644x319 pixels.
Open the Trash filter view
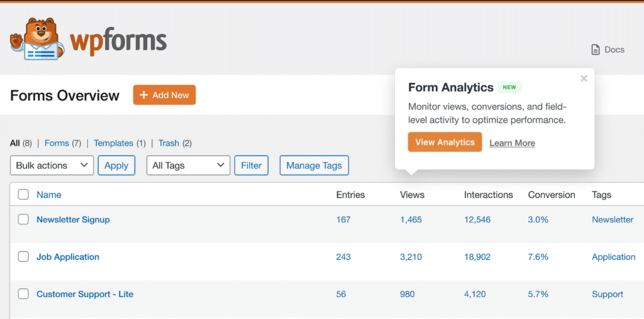pos(169,143)
